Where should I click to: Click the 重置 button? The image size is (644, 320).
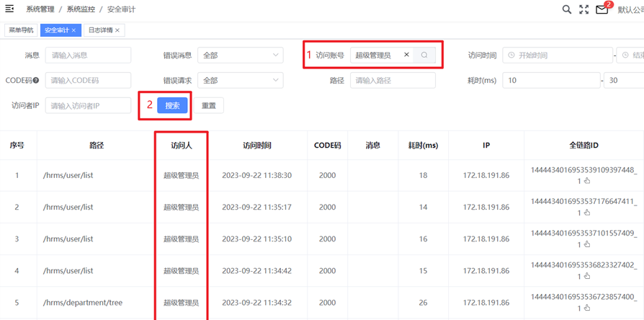[209, 105]
